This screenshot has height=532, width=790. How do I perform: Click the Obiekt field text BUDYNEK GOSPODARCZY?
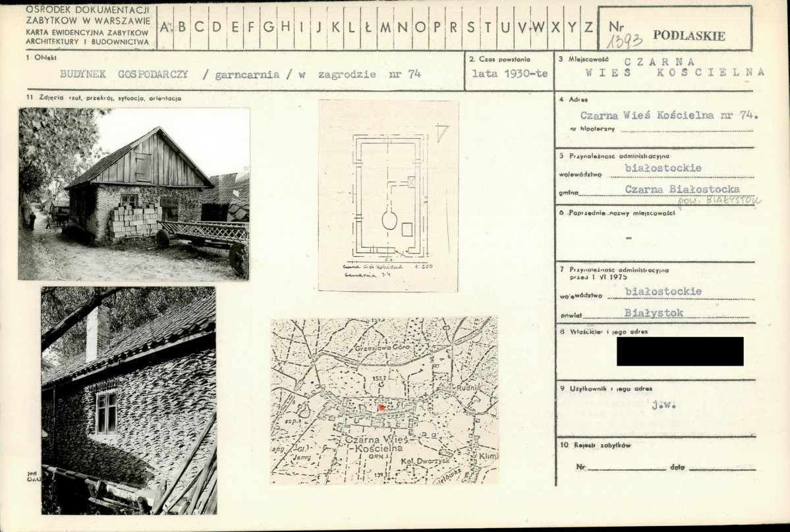(x=124, y=74)
